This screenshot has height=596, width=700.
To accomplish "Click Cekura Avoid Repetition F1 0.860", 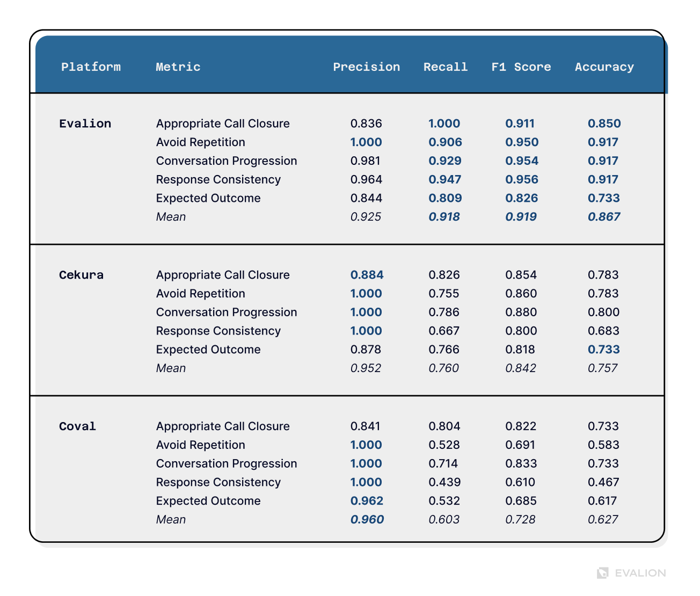I will coord(521,294).
